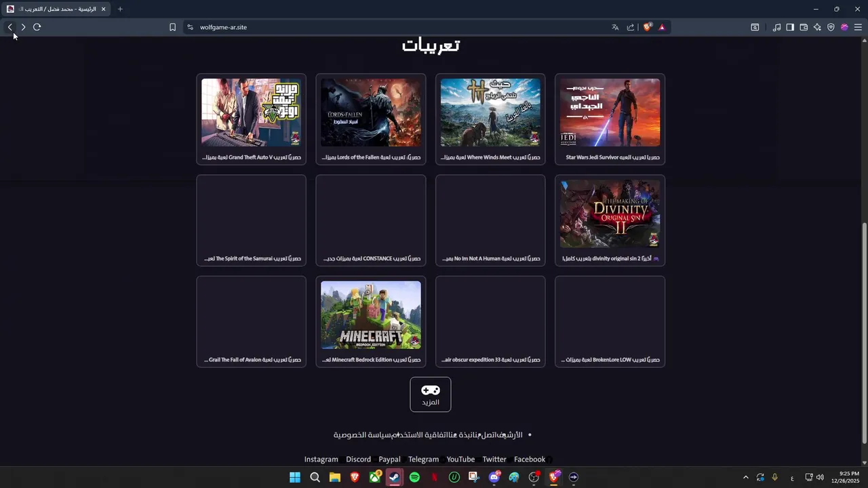Open Brave VPN shield icon
Screen dimensions: 868x488
tap(831, 27)
